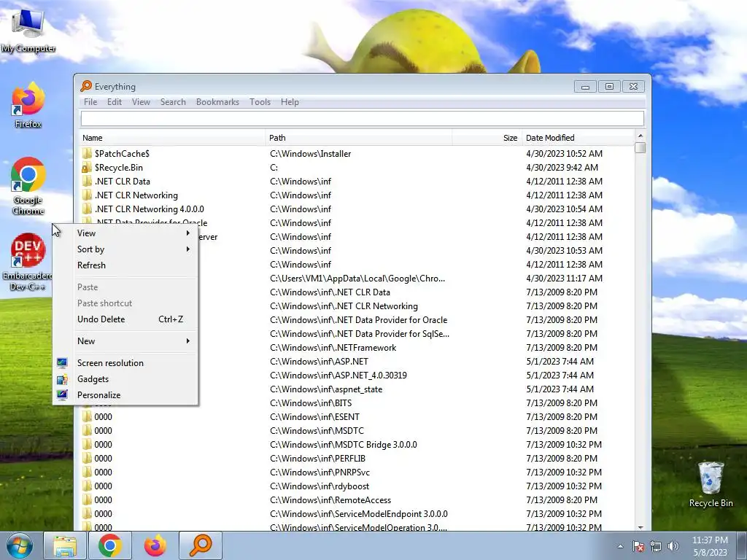747x560 pixels.
Task: Click the path C:\Windows\inf\PNRPSvc
Action: [x=320, y=472]
